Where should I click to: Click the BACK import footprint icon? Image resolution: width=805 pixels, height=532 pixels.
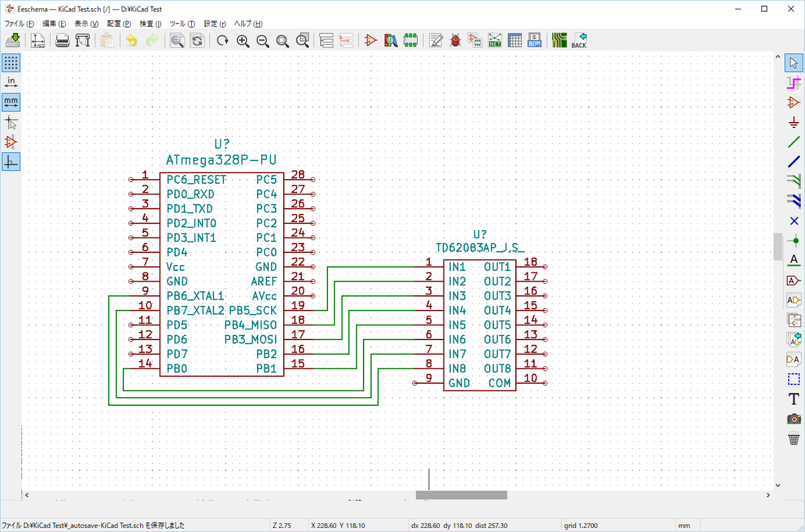(x=579, y=40)
